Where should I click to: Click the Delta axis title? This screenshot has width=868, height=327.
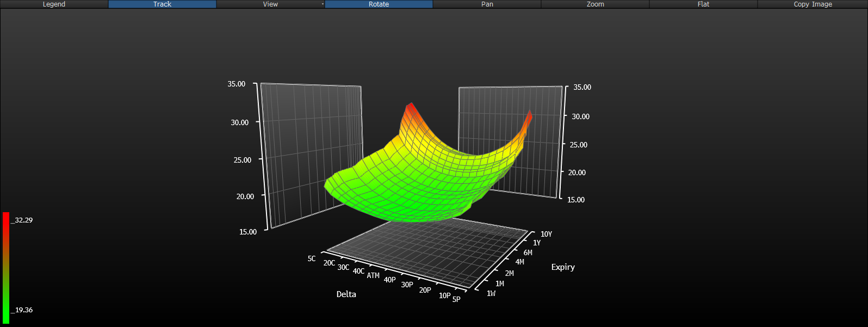tap(346, 294)
